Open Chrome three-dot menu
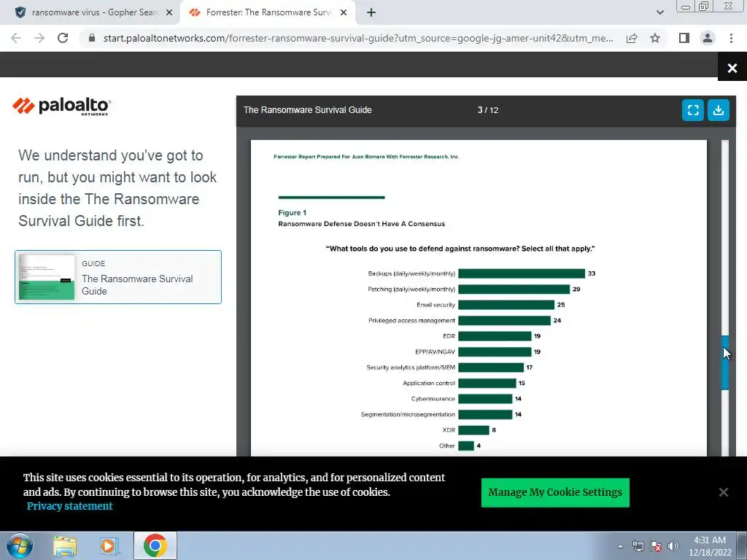The height and width of the screenshot is (560, 747). pyautogui.click(x=731, y=38)
